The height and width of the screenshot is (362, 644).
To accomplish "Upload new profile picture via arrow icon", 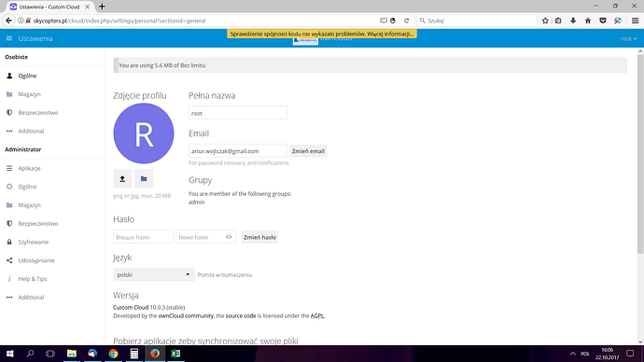I will 122,179.
